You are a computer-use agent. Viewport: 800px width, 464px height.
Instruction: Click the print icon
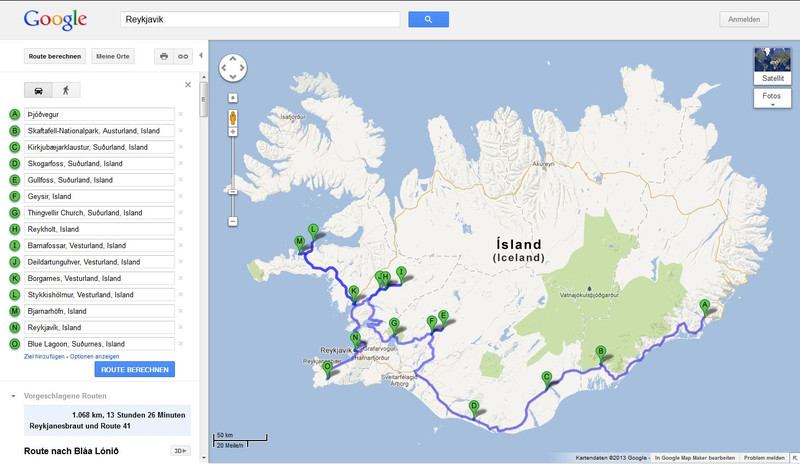(x=164, y=56)
